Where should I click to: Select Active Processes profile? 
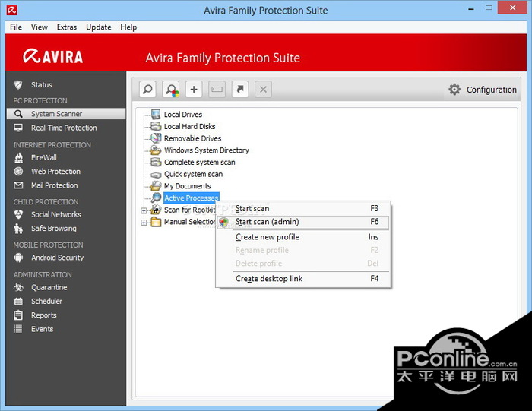(192, 198)
